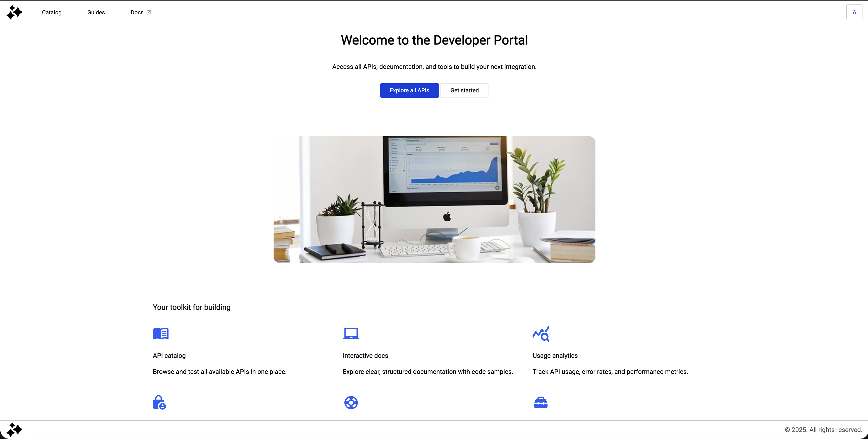This screenshot has width=868, height=439.
Task: Click the blue toolbox icon
Action: tap(540, 402)
